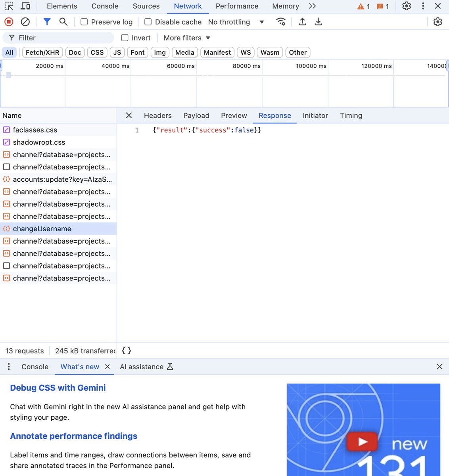Image resolution: width=449 pixels, height=476 pixels.
Task: Select the shadowroot.css request
Action: point(58,142)
